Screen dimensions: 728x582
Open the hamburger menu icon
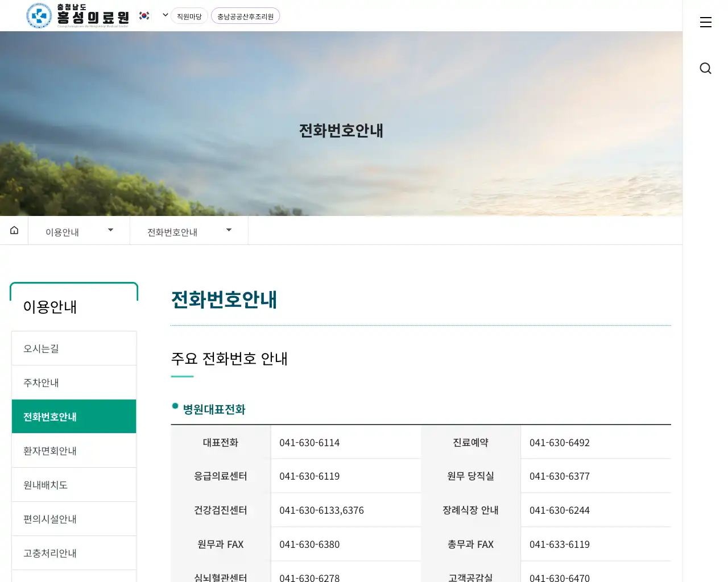(705, 22)
